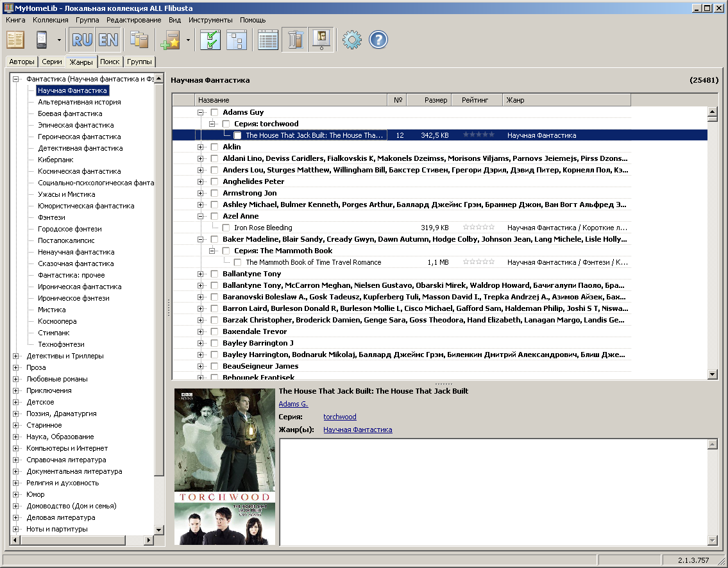728x568 pixels.
Task: Open the read book toolbar icon
Action: pyautogui.click(x=15, y=40)
